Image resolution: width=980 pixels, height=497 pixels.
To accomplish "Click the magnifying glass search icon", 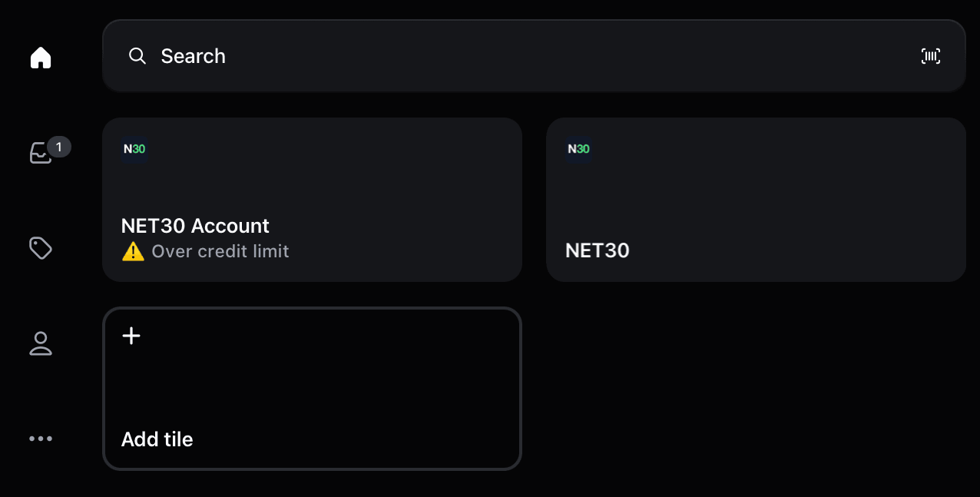I will click(137, 55).
